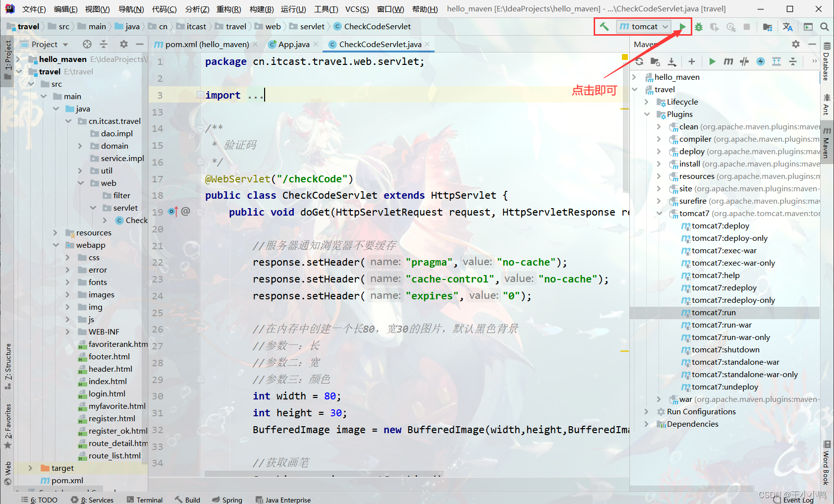Select tomcat7:deploy goal
Viewport: 834px width, 504px height.
pos(720,225)
